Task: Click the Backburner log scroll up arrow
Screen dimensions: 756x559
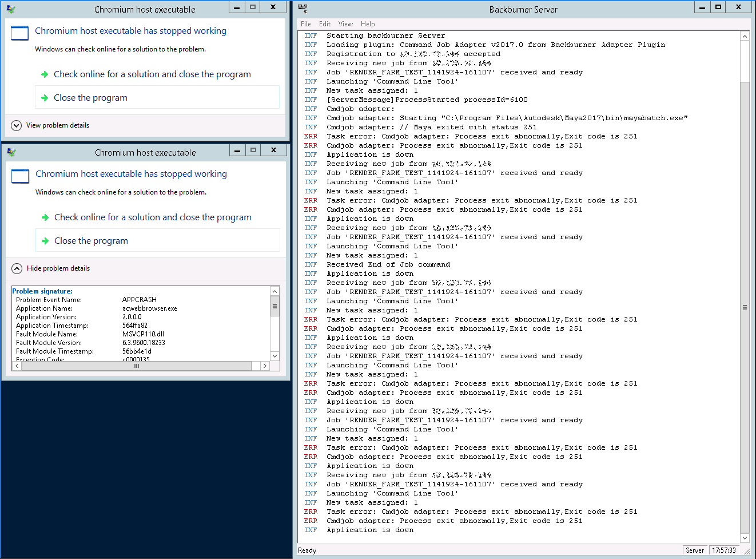Action: coord(745,36)
